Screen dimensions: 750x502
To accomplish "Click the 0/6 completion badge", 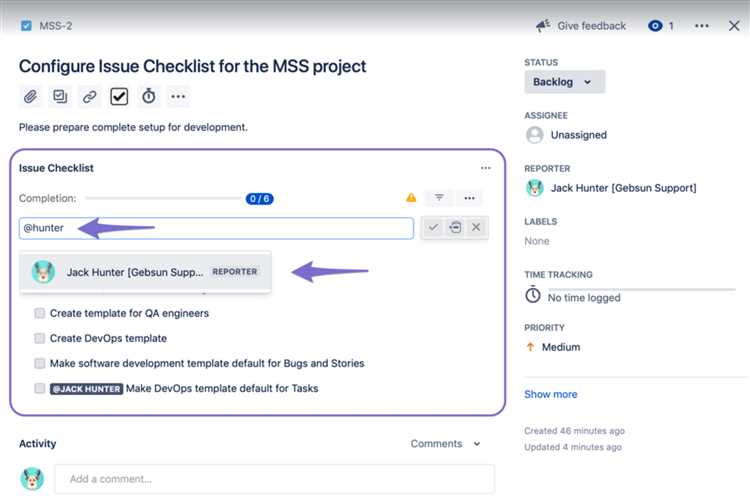I will [x=259, y=198].
